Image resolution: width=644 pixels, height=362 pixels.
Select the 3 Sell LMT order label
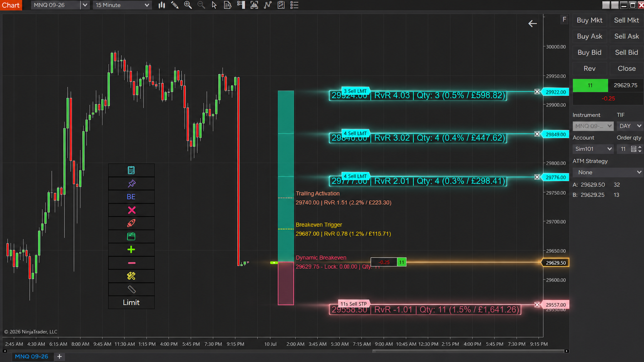pos(355,91)
